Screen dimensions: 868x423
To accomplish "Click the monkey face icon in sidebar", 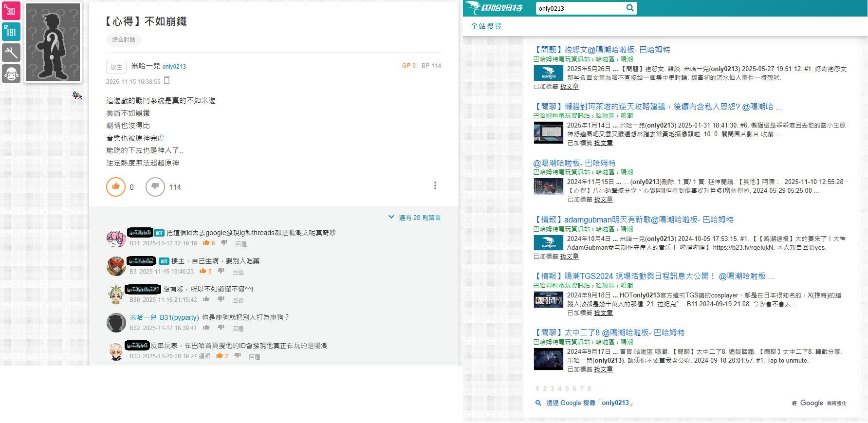I will pos(11,74).
